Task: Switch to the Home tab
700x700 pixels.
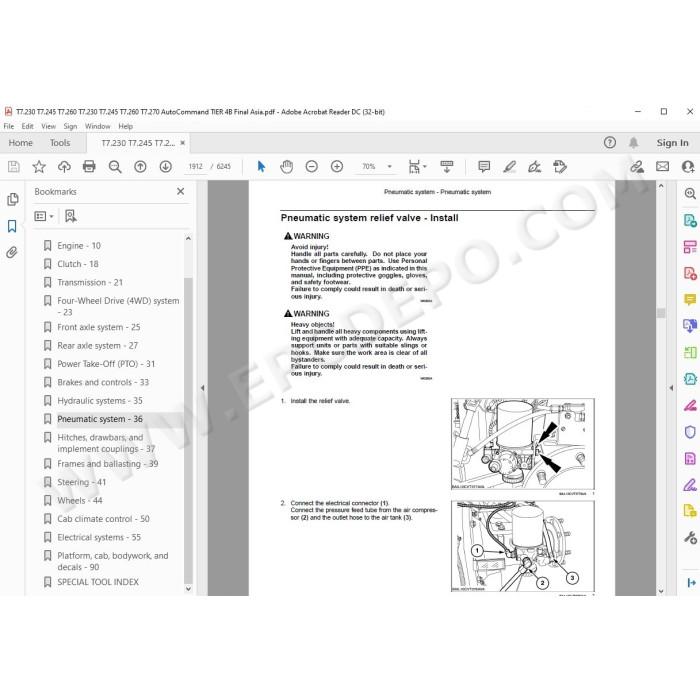Action: tap(21, 143)
